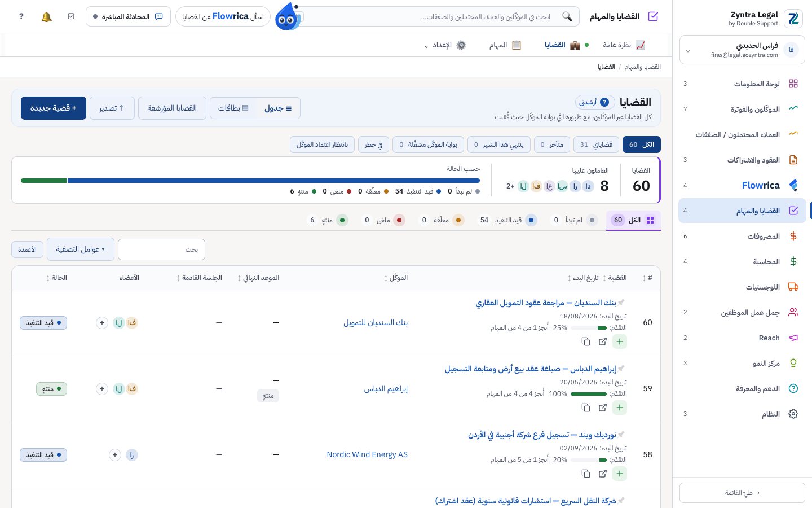Viewport: 812px width, 508px height.
Task: Sort by الحالة column
Action: (x=56, y=278)
